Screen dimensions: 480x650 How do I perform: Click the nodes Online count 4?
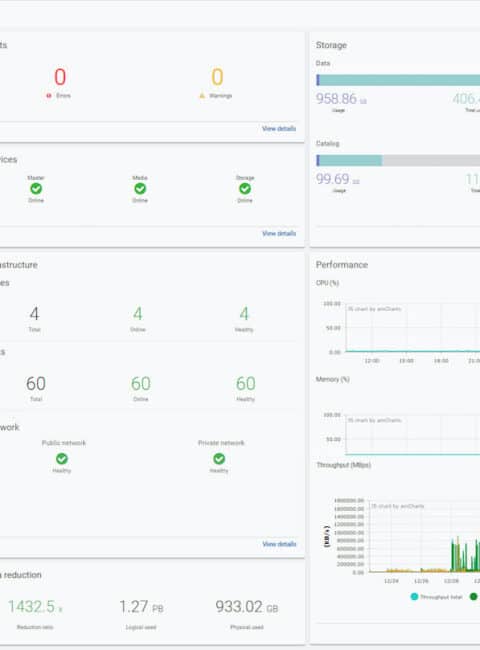click(x=138, y=314)
